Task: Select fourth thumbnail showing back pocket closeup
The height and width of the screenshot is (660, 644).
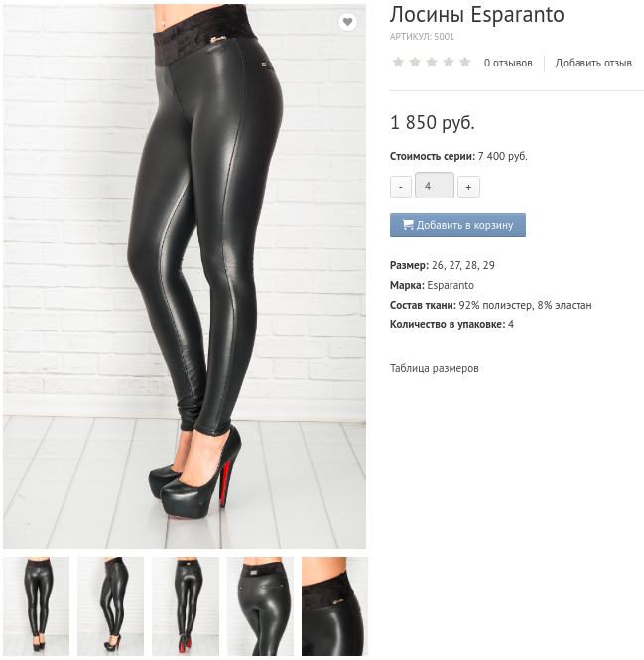Action: 260,606
